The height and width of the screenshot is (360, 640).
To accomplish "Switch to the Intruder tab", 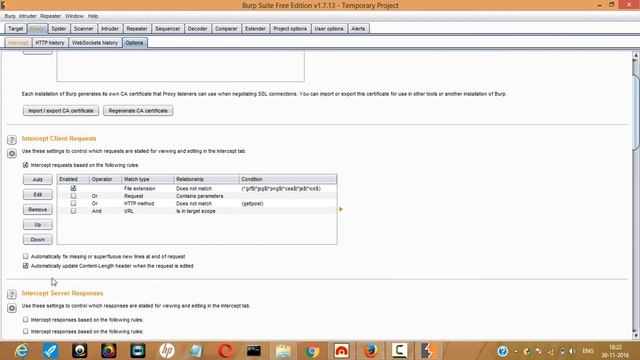I will click(x=110, y=29).
